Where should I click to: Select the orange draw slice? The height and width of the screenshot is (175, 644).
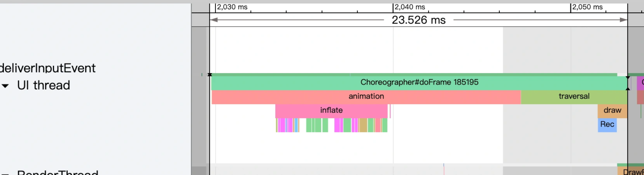tap(612, 110)
